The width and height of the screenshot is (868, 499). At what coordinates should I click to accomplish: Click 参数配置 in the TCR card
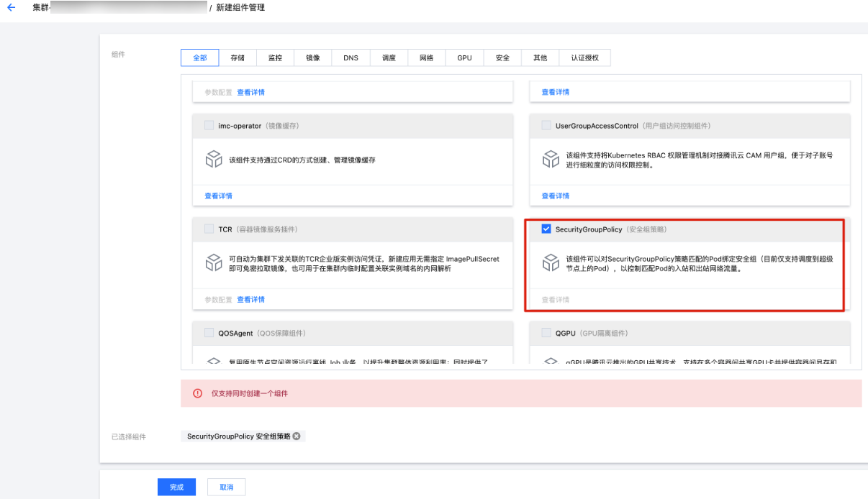pos(218,299)
